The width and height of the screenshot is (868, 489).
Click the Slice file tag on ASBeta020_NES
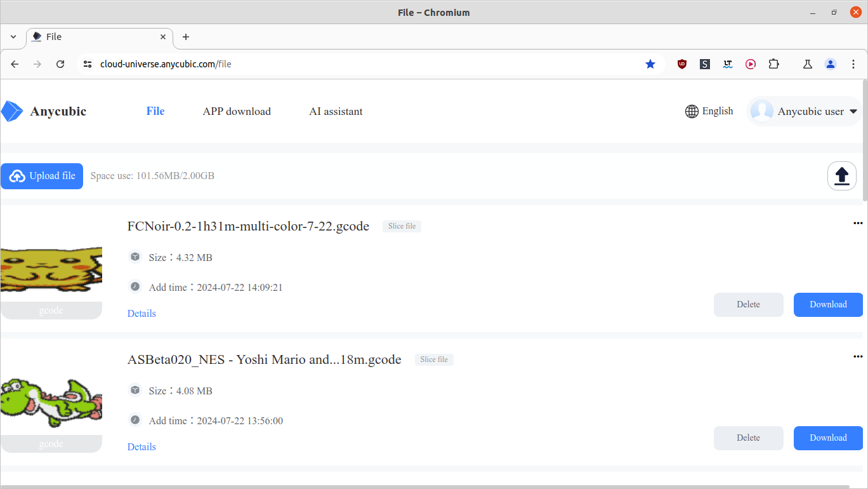point(434,359)
